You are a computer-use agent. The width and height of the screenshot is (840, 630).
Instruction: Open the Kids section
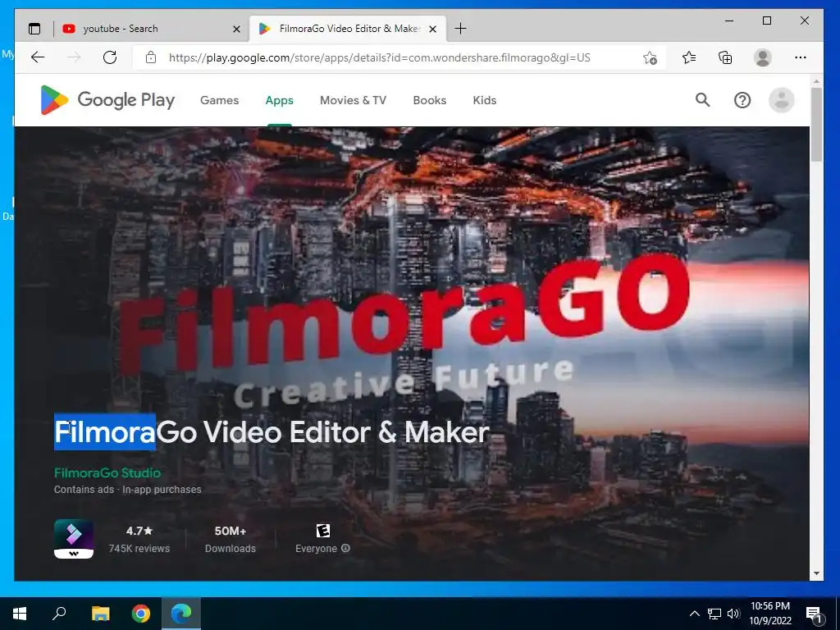[485, 100]
